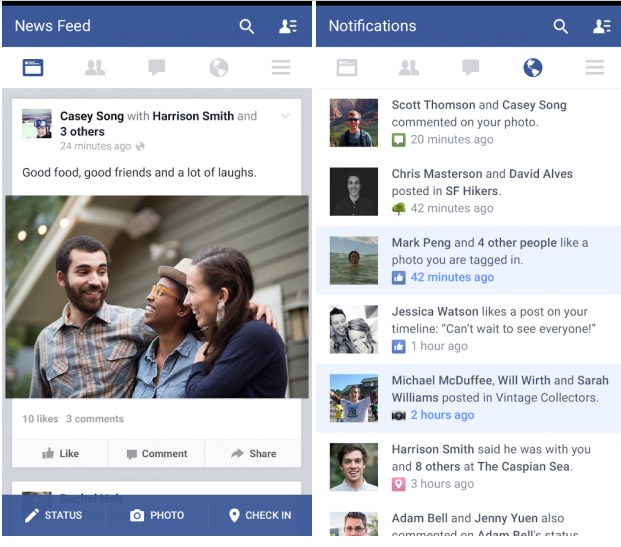Viewport: 621px width, 547px height.
Task: Comment on Casey Song's post
Action: (x=156, y=453)
